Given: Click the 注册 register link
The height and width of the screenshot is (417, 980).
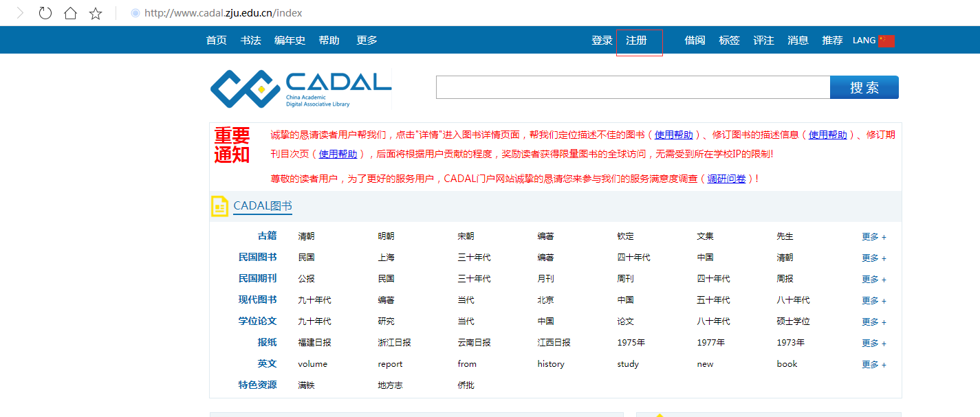Looking at the screenshot, I should (x=636, y=41).
